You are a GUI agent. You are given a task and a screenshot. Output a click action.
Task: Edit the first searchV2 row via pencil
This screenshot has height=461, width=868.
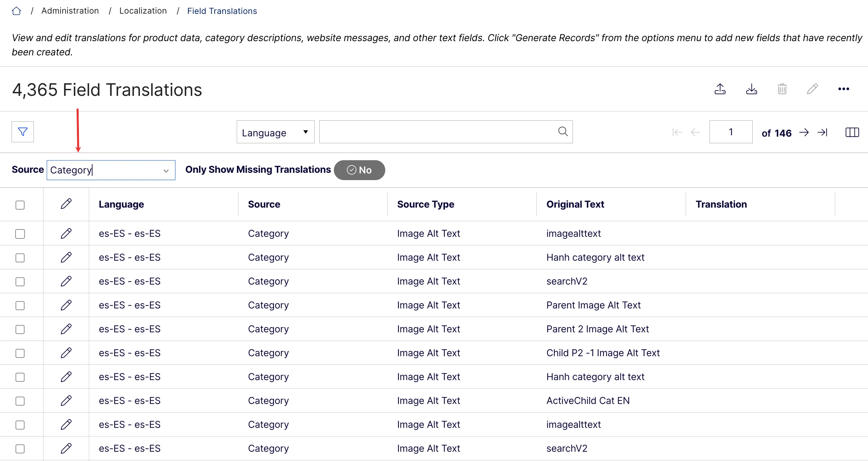tap(66, 281)
